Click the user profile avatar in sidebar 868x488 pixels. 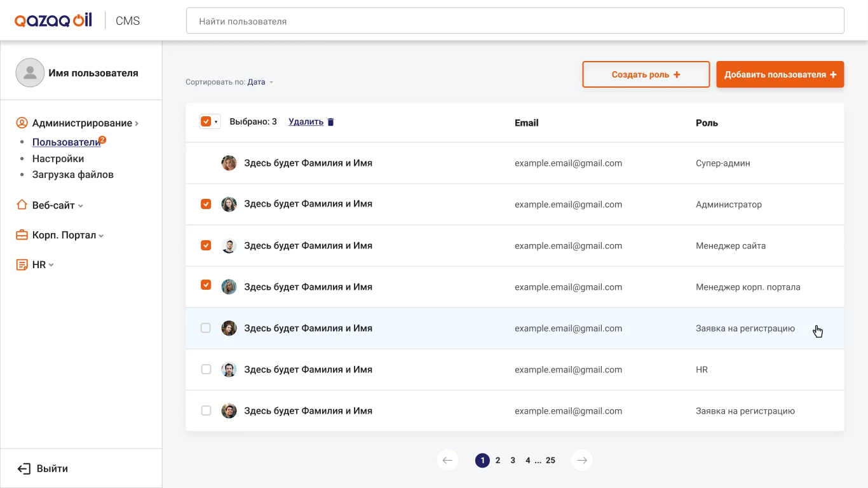pyautogui.click(x=30, y=73)
